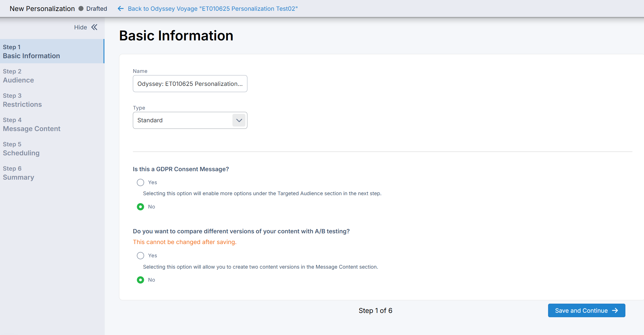Select No for GDPR Consent Message
The height and width of the screenshot is (335, 644).
pyautogui.click(x=140, y=207)
